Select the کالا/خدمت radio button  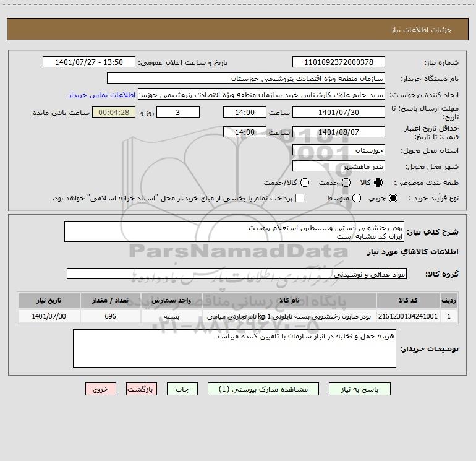coord(305,183)
